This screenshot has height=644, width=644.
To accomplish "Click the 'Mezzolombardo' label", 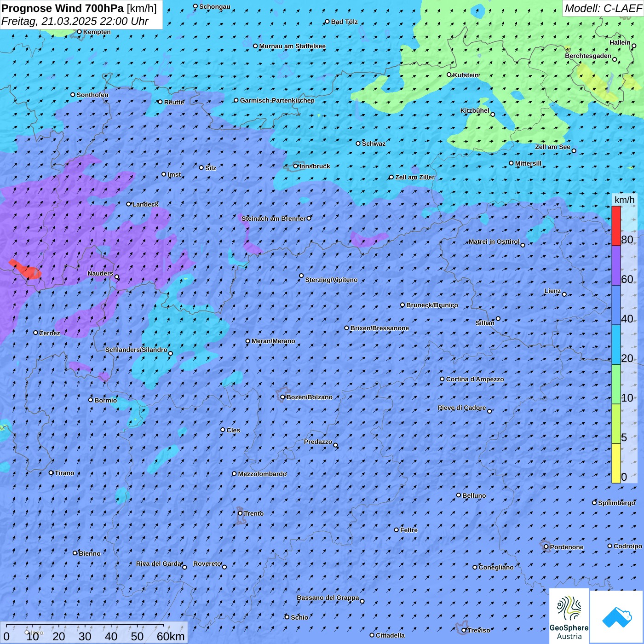I will tap(262, 474).
